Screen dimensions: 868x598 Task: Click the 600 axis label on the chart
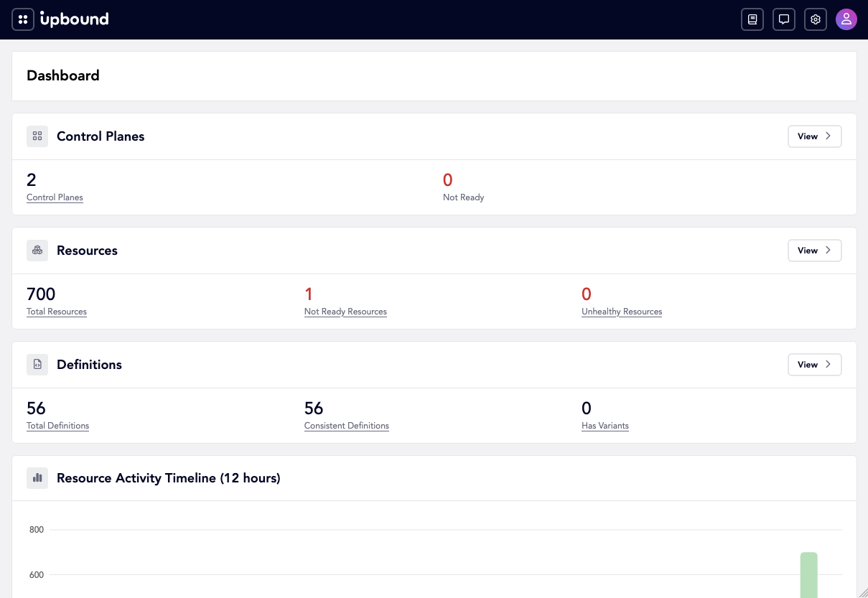37,575
